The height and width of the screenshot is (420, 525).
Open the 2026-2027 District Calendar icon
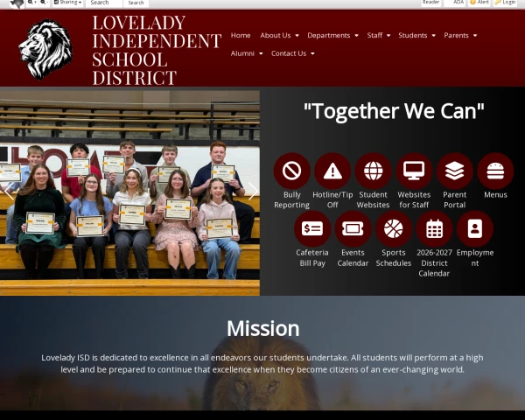coord(434,228)
